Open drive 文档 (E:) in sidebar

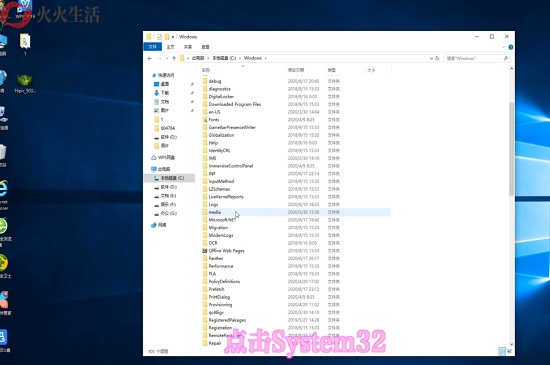coord(168,196)
